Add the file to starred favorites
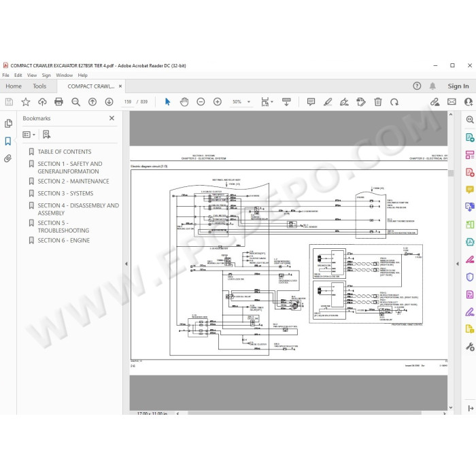This screenshot has width=476, height=476. click(x=26, y=102)
